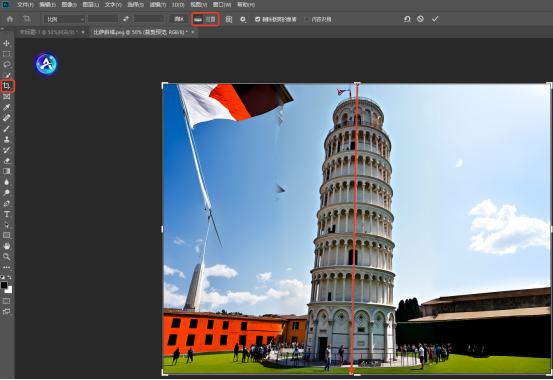Image resolution: width=553 pixels, height=380 pixels.
Task: Select the Horizontal Type tool
Action: click(6, 214)
